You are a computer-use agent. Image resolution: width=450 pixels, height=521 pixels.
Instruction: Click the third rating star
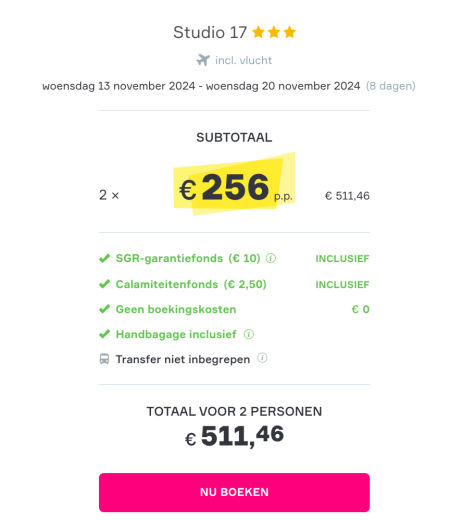[289, 32]
